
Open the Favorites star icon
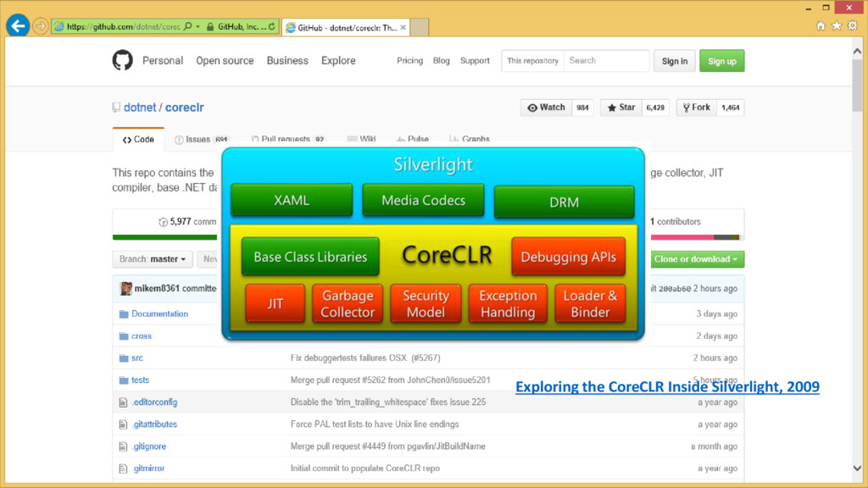coord(837,26)
